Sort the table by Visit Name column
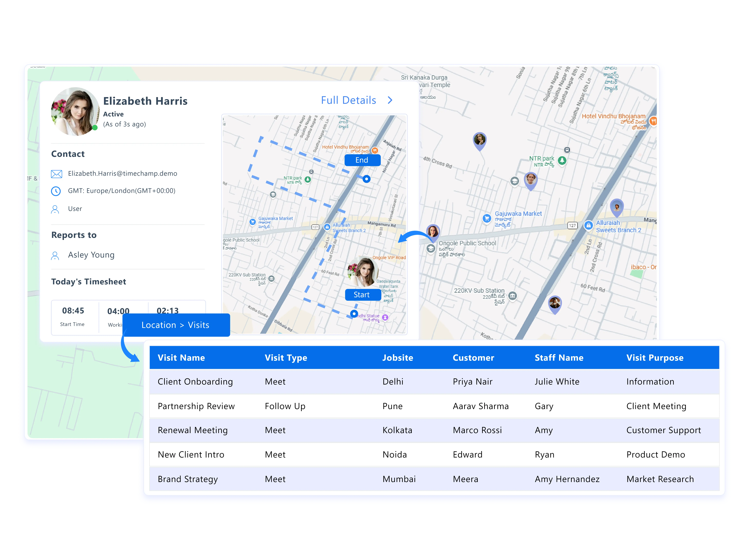 pos(181,358)
